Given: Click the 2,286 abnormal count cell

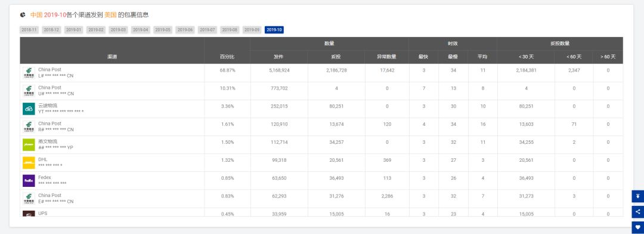Looking at the screenshot, I should [387, 196].
